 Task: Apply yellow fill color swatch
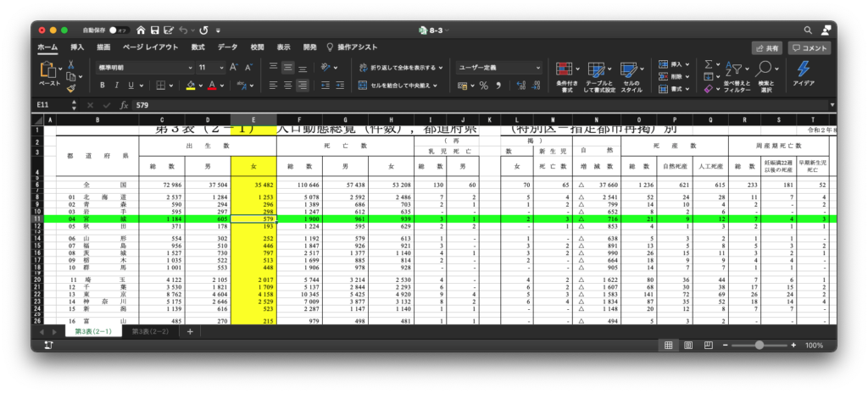[x=191, y=86]
